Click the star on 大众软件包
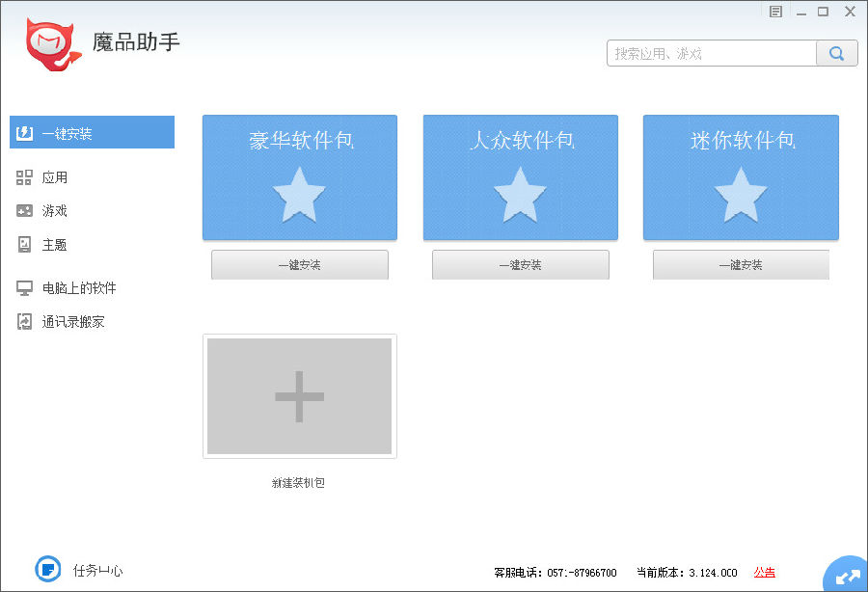Image resolution: width=868 pixels, height=592 pixels. (x=520, y=195)
